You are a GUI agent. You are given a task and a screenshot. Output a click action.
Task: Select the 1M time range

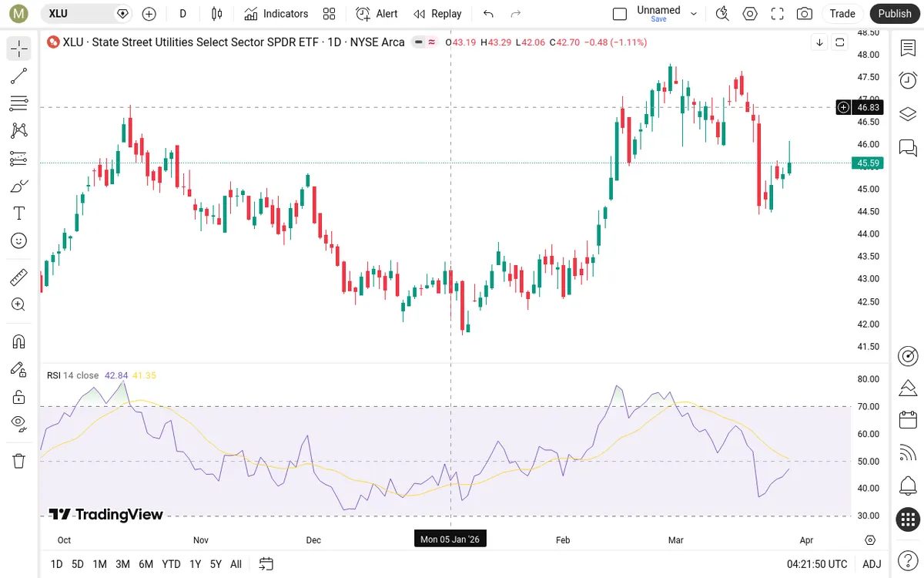click(x=99, y=564)
